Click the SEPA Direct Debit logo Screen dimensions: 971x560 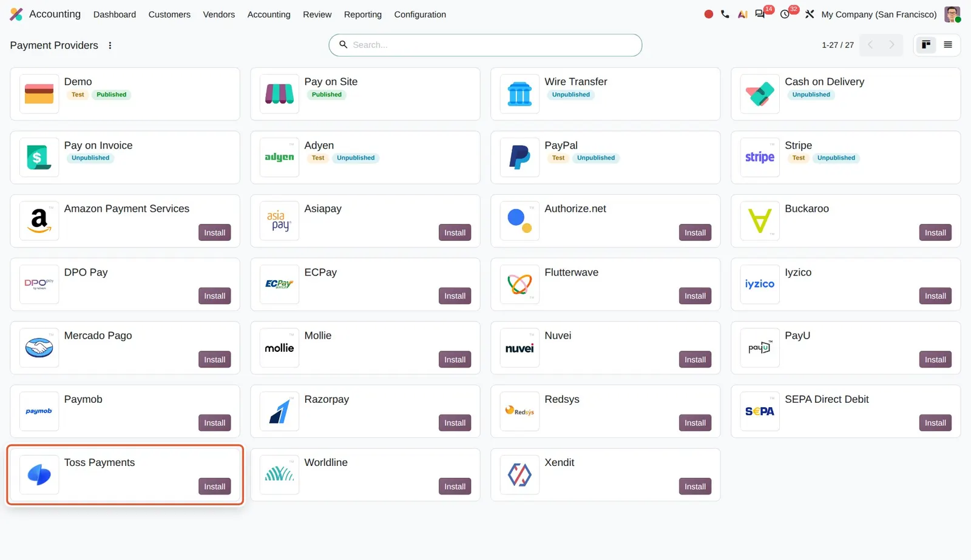(760, 411)
